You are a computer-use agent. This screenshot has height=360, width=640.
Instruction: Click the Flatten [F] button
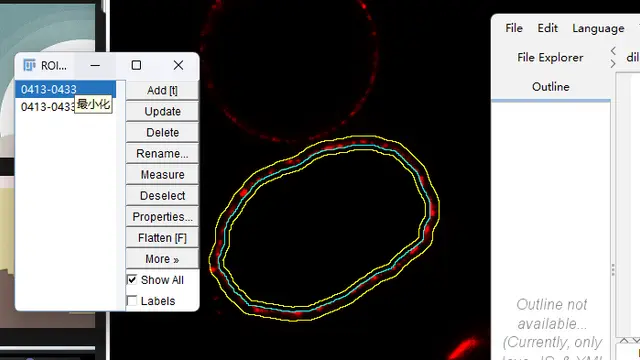pyautogui.click(x=162, y=238)
